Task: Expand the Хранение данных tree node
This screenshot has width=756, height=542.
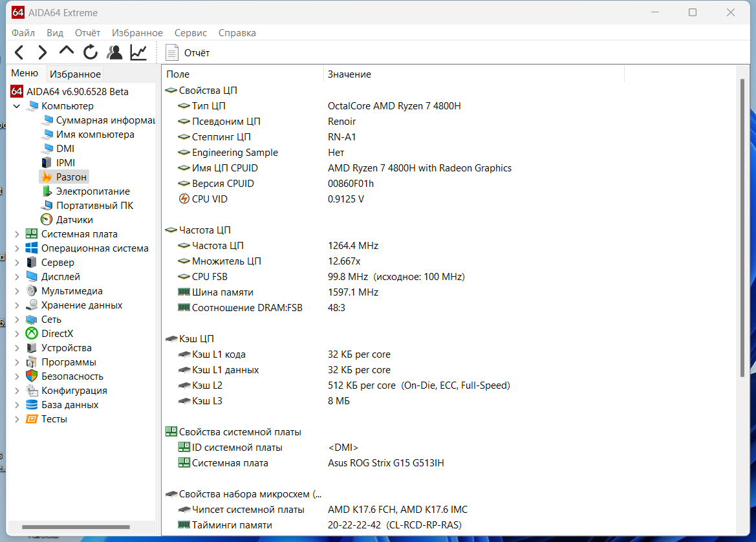Action: 17,305
